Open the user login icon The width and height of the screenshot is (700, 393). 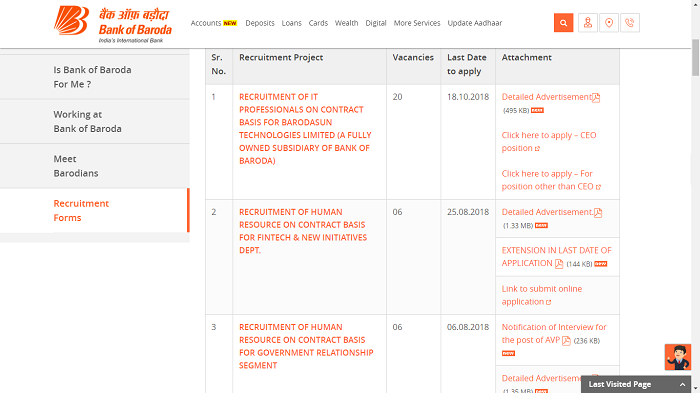pos(588,23)
